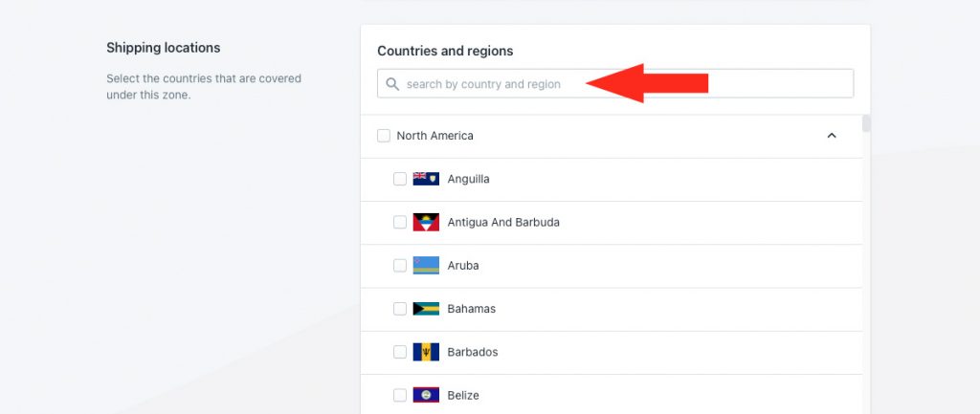Select the Aruba checkbox

coord(400,266)
